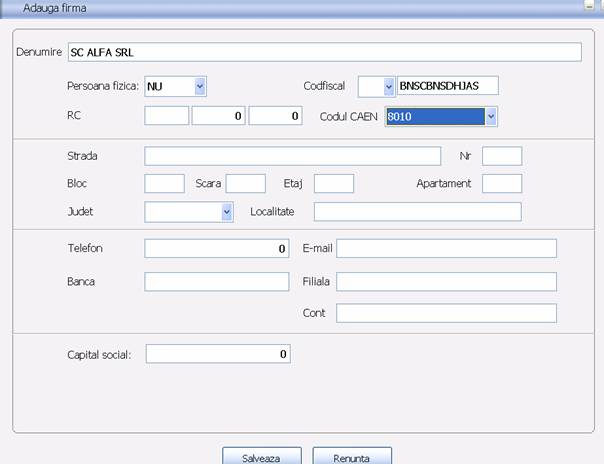Image resolution: width=604 pixels, height=464 pixels.
Task: Focus the Nr input box
Action: click(502, 156)
